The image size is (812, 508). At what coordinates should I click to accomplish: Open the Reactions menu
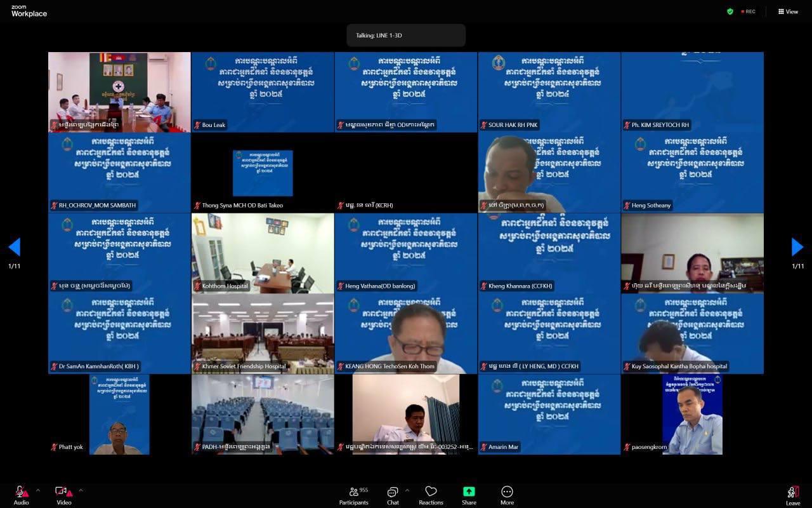click(x=431, y=495)
